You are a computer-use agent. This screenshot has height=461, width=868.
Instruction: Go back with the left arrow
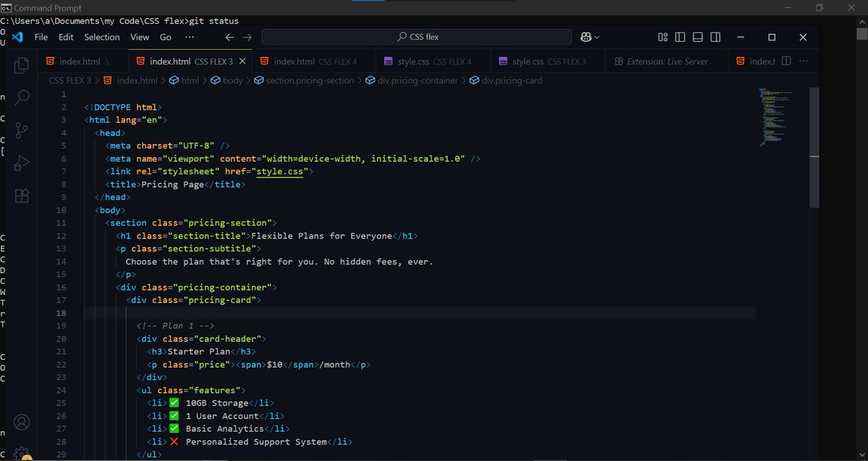tap(229, 37)
